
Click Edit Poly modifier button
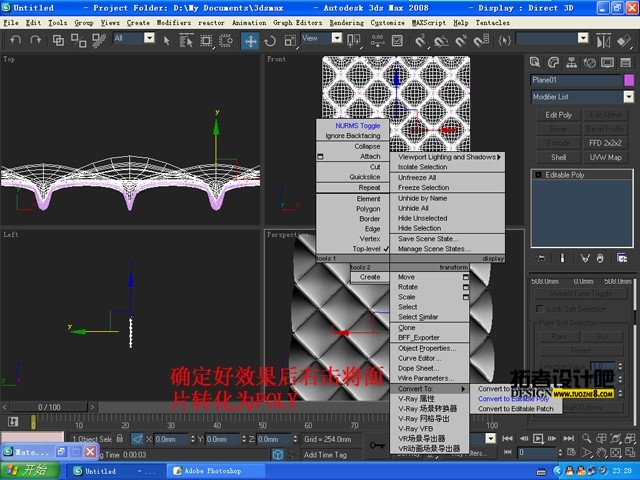[x=558, y=115]
